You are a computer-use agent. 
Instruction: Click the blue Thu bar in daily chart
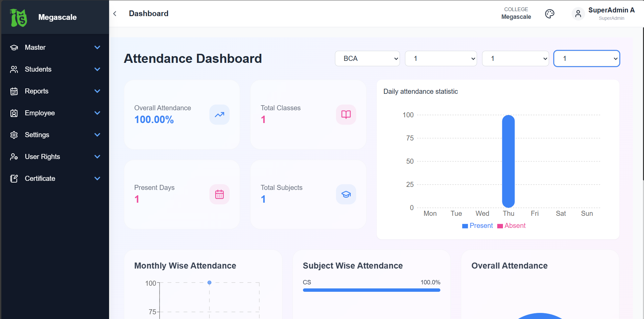508,161
